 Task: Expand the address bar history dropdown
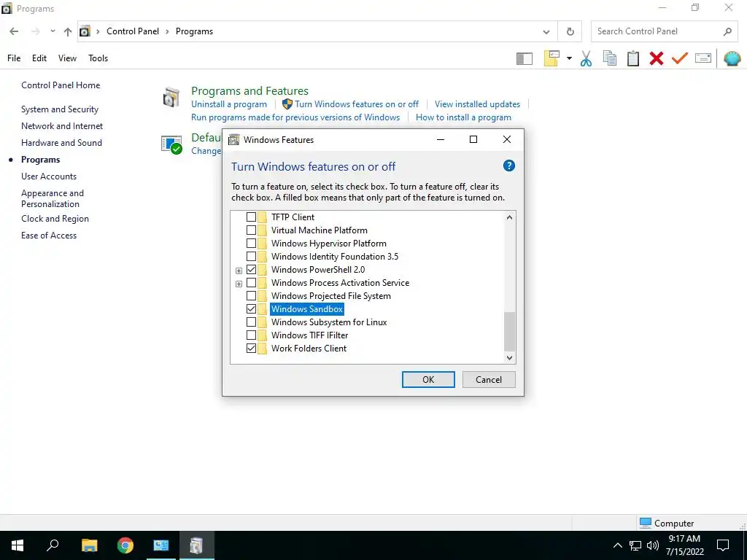click(x=546, y=32)
